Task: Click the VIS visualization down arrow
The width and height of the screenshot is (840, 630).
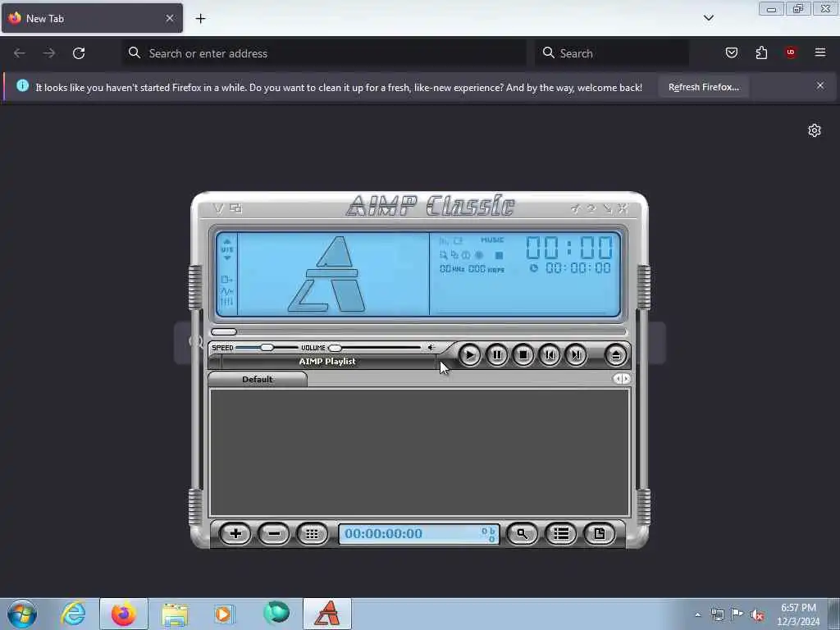Action: (x=227, y=258)
